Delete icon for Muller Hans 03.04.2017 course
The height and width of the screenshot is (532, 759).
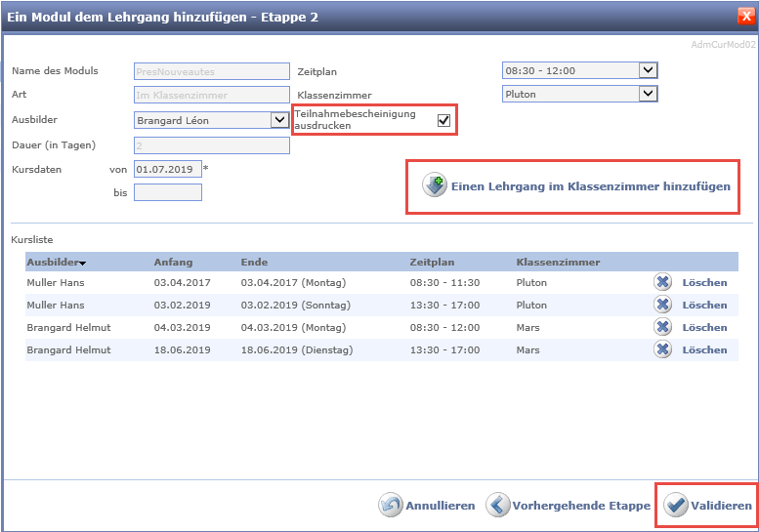click(x=661, y=282)
